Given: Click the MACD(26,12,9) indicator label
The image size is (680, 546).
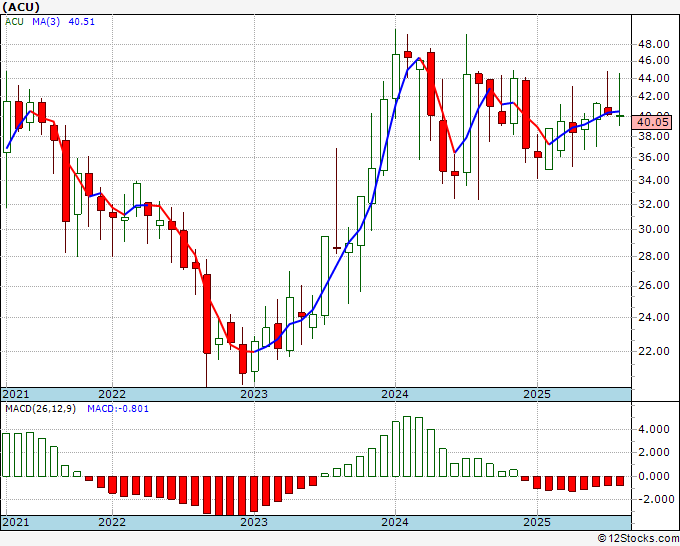Looking at the screenshot, I should (40, 409).
